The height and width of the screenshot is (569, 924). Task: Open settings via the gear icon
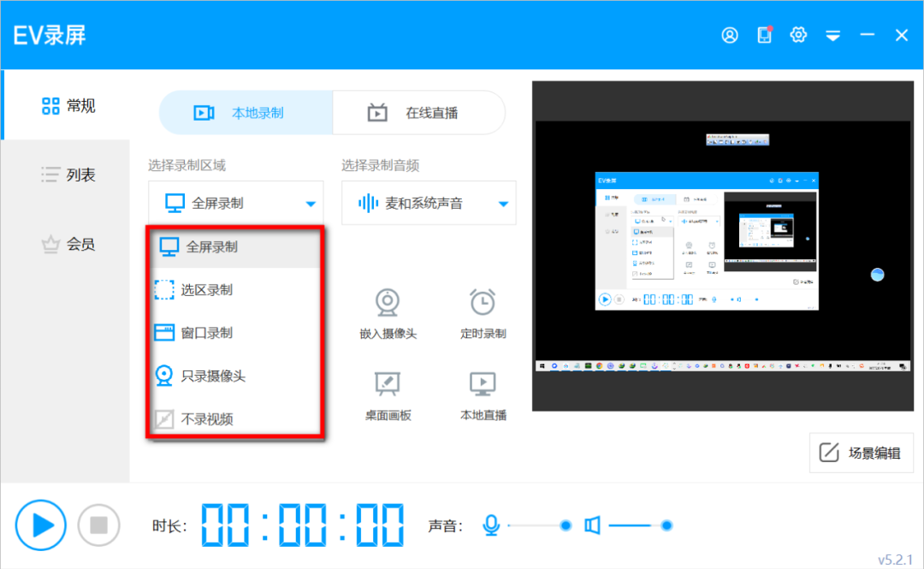click(798, 35)
